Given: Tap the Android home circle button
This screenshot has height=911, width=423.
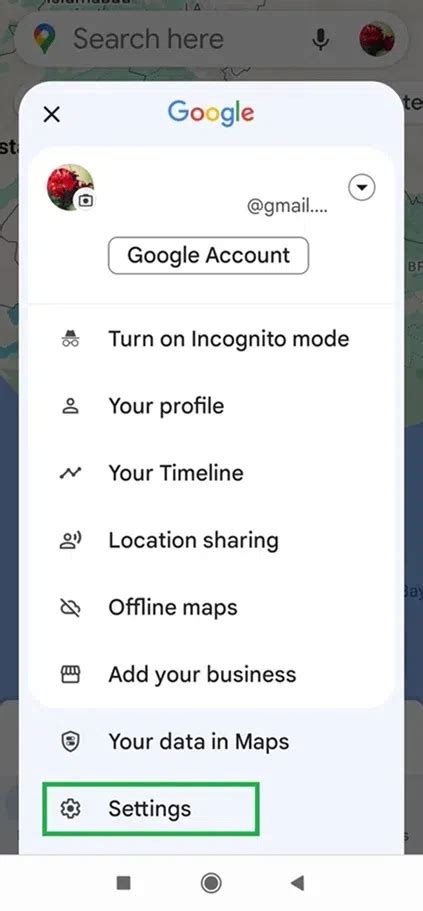Looking at the screenshot, I should (211, 884).
